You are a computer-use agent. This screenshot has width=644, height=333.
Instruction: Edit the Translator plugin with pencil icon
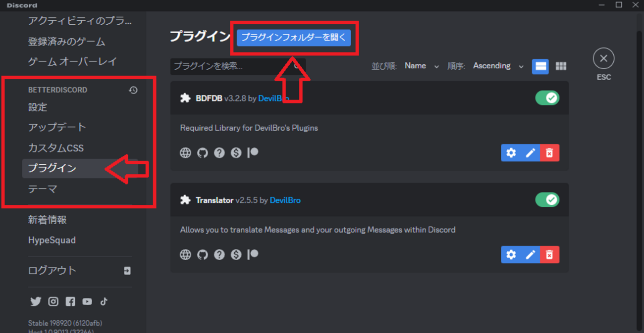(530, 254)
